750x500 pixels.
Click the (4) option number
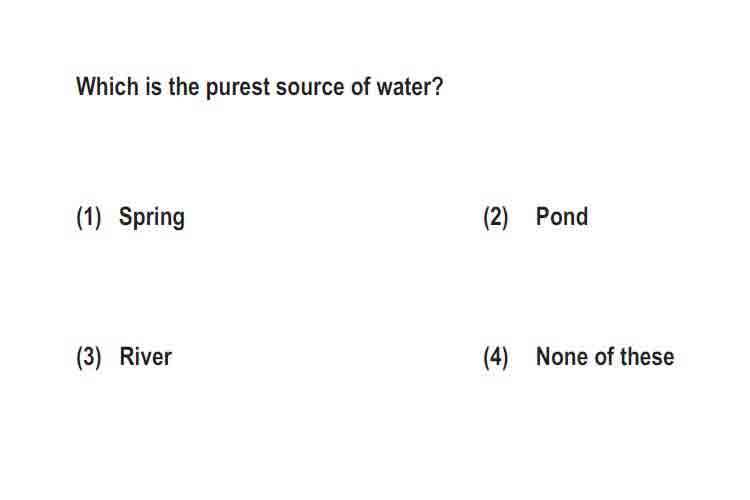[x=496, y=358]
